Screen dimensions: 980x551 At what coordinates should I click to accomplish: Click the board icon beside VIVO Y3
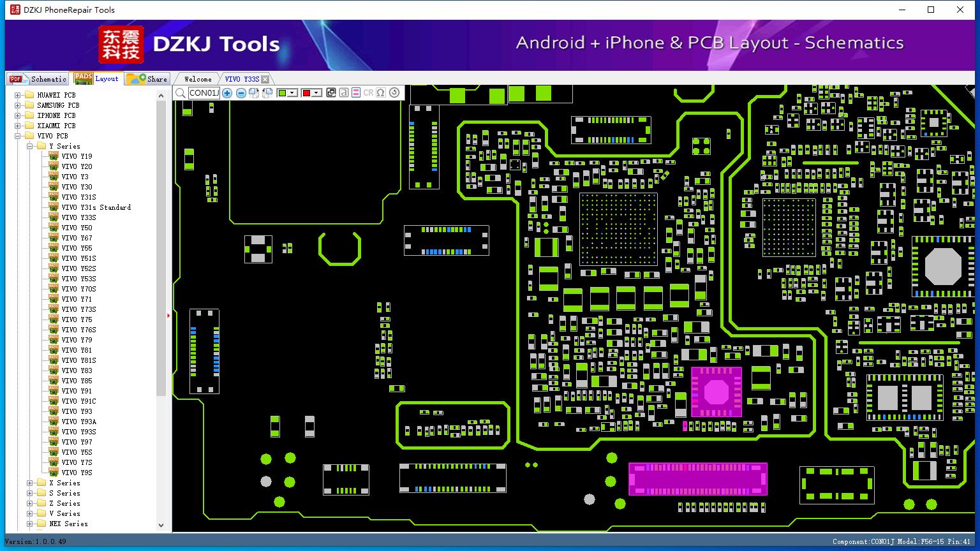coord(54,177)
